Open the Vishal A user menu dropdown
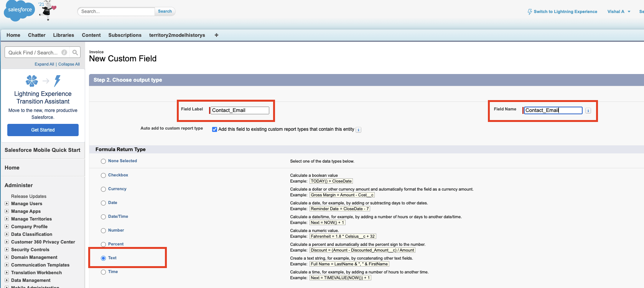Viewport: 644px width, 288px height. pyautogui.click(x=619, y=12)
